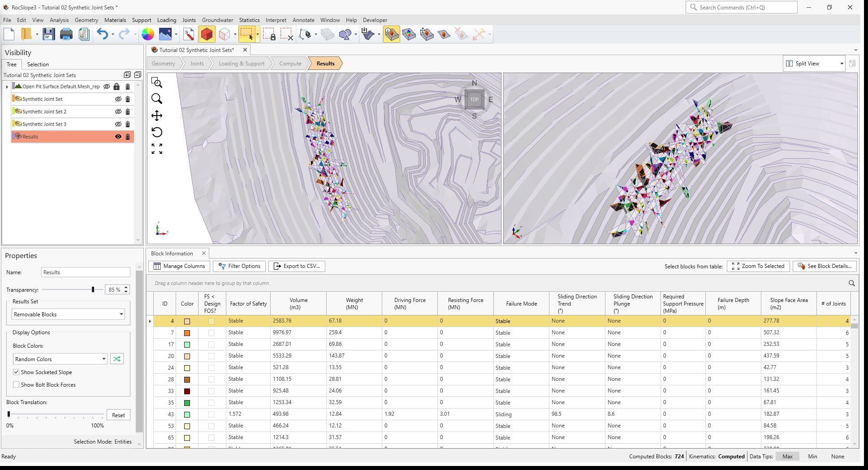Click the boolean shapes tool icon
Viewport: 868px width, 470px height.
pos(345,34)
